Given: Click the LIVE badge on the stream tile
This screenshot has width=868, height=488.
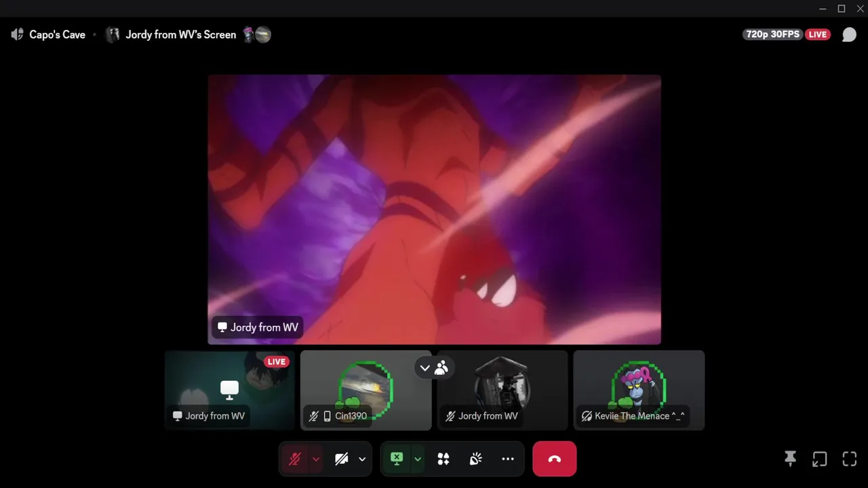Looking at the screenshot, I should [276, 362].
